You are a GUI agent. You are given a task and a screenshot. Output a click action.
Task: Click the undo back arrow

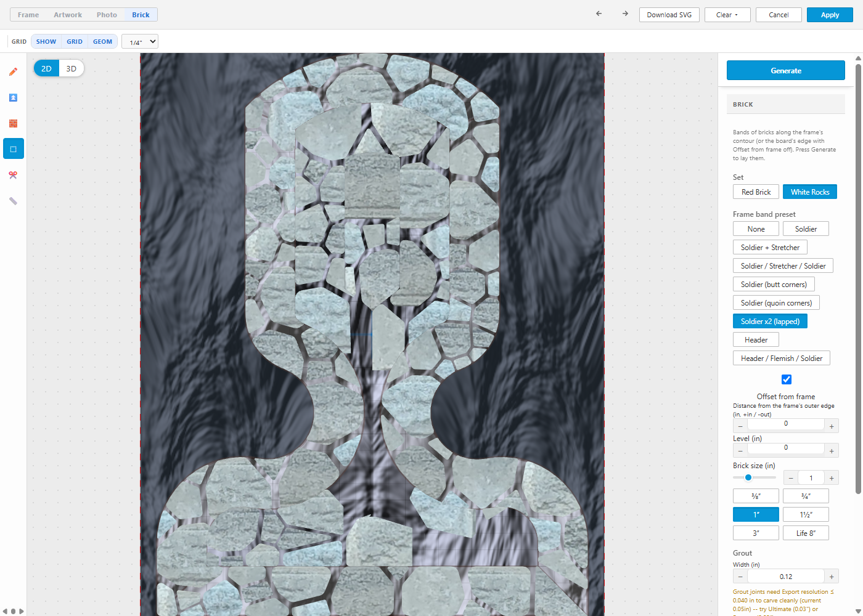pyautogui.click(x=599, y=14)
